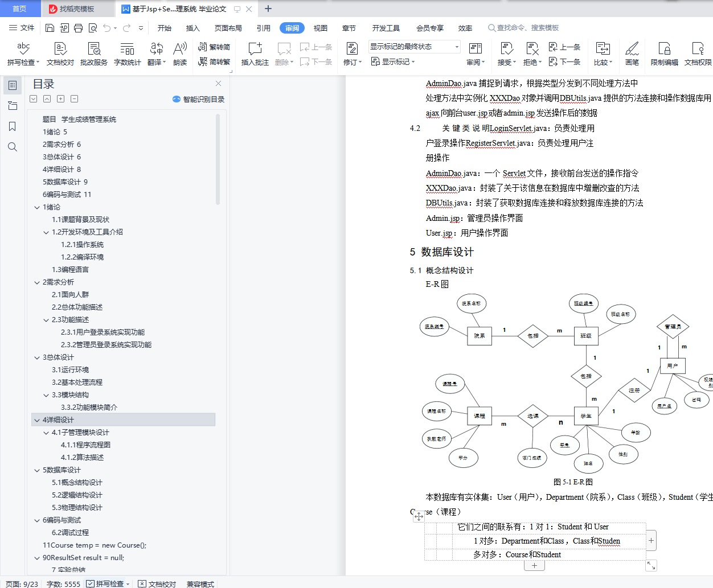This screenshot has height=588, width=713.
Task: Open 文档权限 document permissions
Action: [x=698, y=54]
